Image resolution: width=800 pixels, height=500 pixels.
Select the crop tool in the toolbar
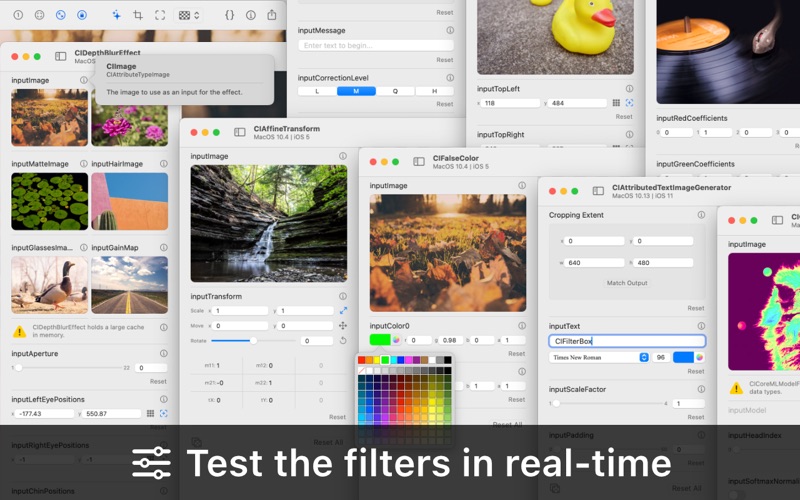click(138, 15)
